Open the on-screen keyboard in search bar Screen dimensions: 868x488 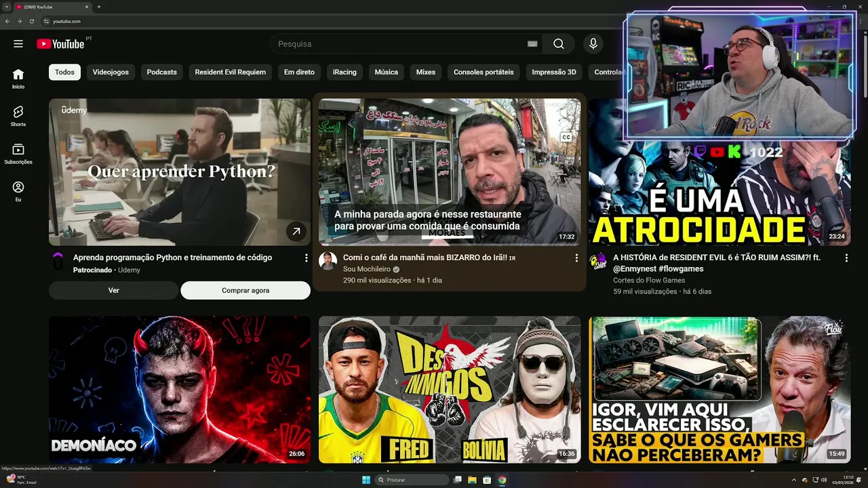(x=532, y=44)
